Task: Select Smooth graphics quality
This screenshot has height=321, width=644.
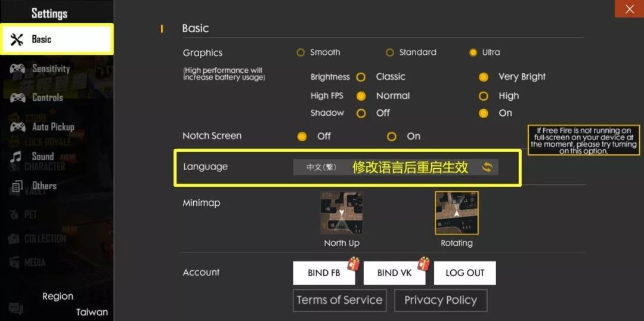Action: (301, 53)
